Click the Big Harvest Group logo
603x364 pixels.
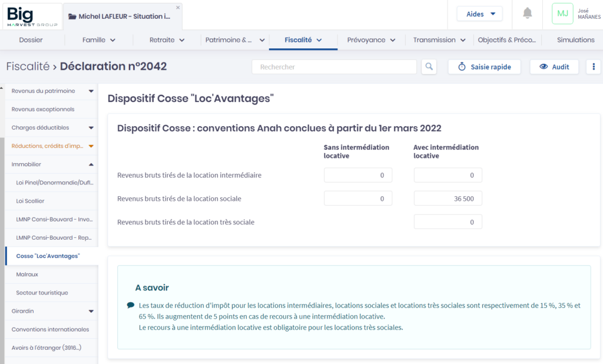click(32, 16)
